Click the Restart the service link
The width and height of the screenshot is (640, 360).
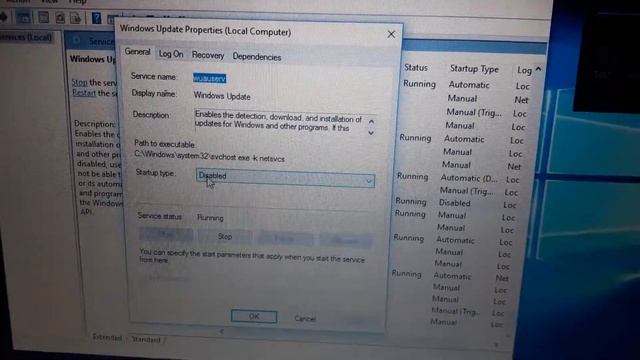(x=84, y=93)
